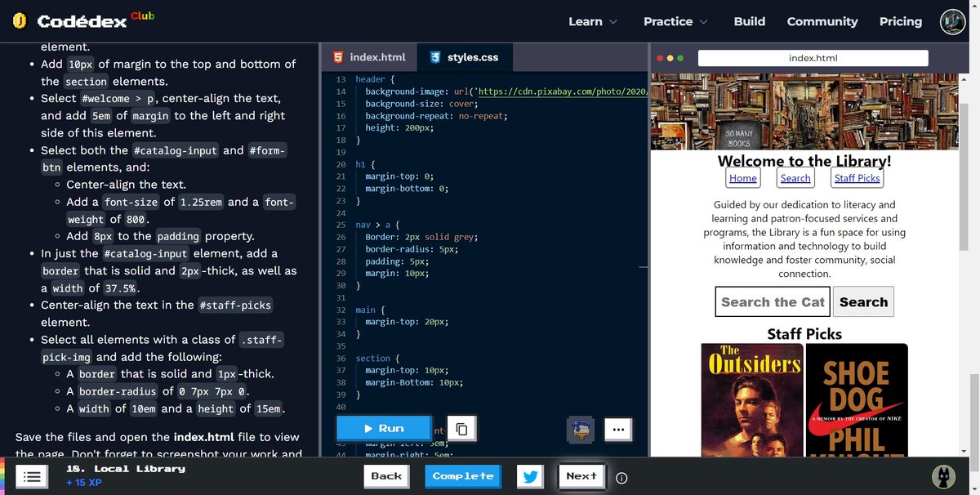The height and width of the screenshot is (495, 980).
Task: Click the HTML5 icon on index.html tab
Action: pos(337,57)
